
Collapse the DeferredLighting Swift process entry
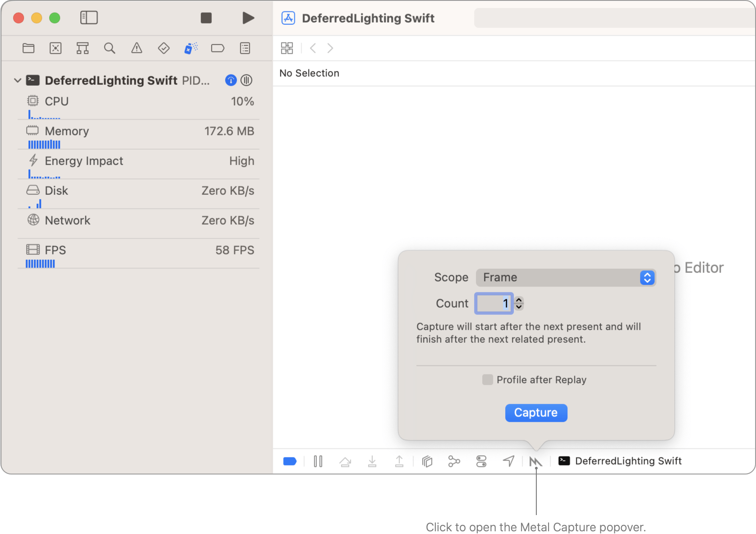pos(17,80)
